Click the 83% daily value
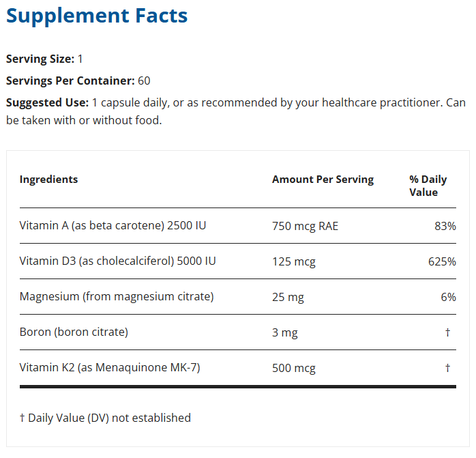The image size is (476, 458). [x=445, y=226]
